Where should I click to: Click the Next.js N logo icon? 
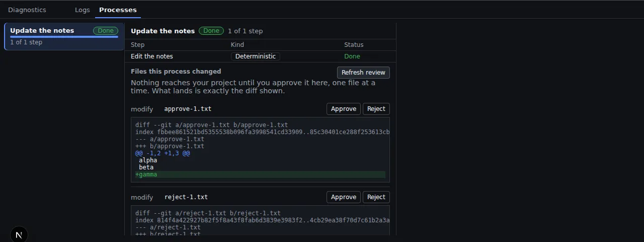(x=19, y=235)
